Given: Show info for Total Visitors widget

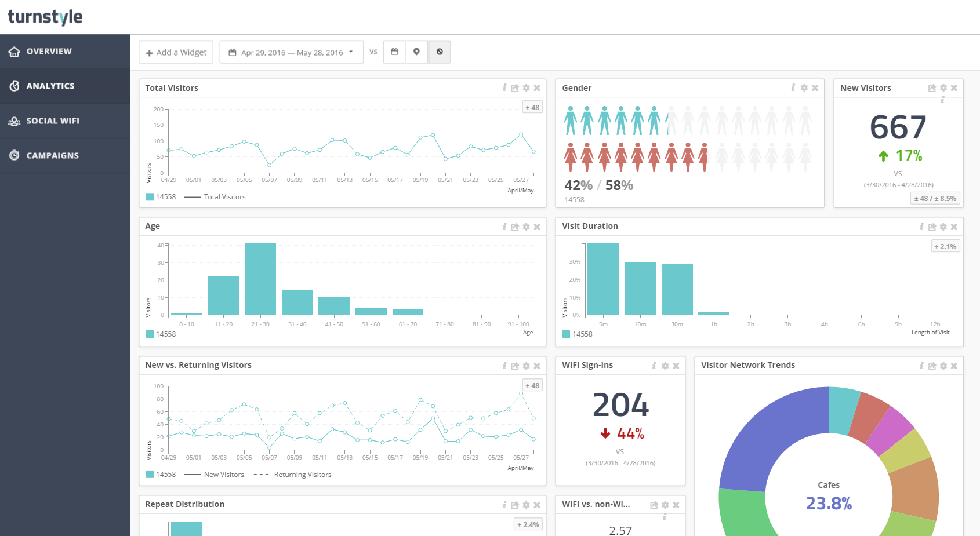Looking at the screenshot, I should click(504, 87).
